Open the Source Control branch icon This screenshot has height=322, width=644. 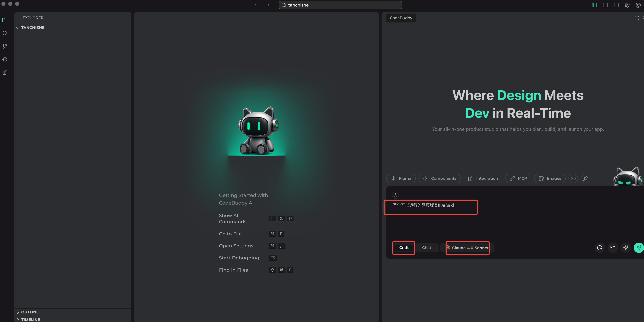tap(5, 46)
